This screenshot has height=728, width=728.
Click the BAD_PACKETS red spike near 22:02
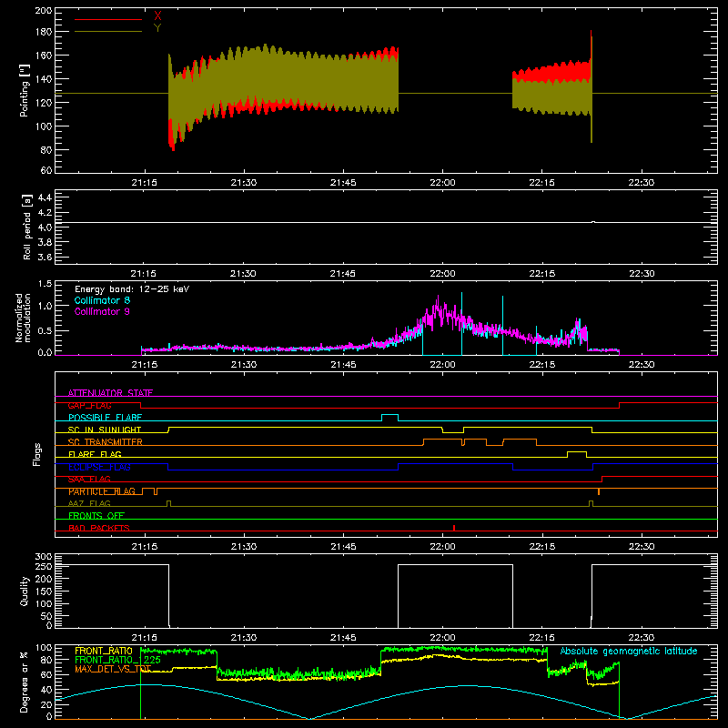tap(454, 528)
